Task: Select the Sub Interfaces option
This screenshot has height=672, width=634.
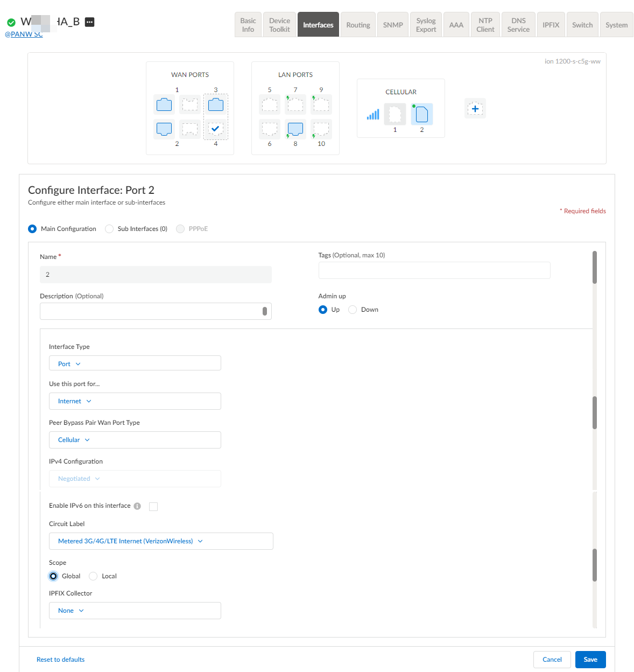Action: 109,229
